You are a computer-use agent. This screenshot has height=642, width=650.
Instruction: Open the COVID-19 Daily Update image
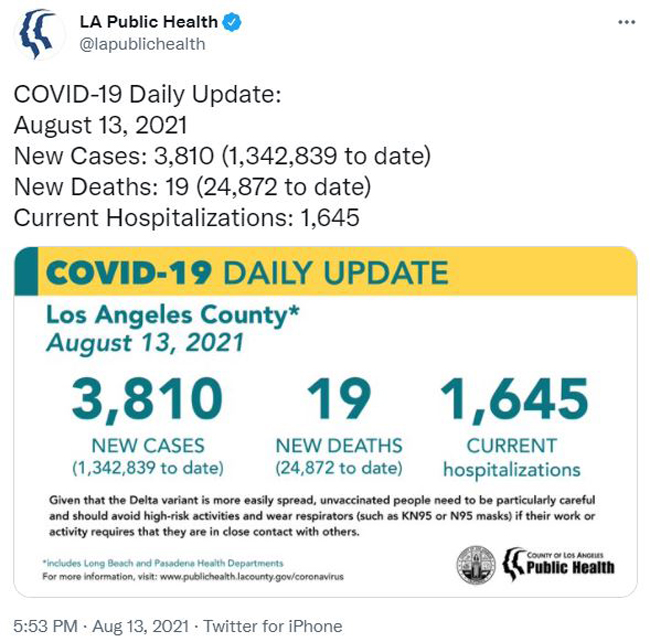click(325, 422)
